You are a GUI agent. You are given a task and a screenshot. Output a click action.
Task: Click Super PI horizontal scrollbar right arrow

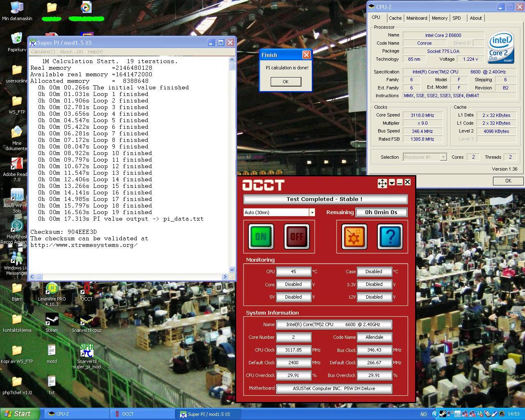(225, 277)
